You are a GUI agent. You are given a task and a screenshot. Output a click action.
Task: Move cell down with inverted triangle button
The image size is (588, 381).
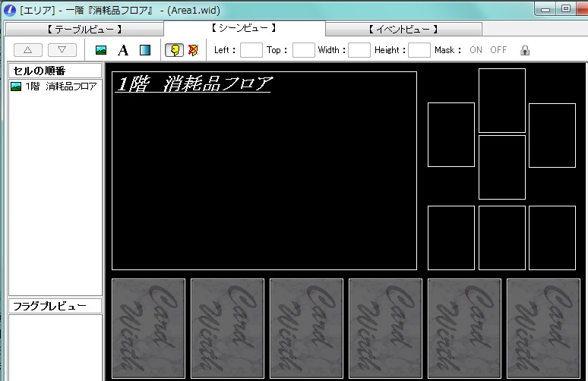click(x=62, y=50)
